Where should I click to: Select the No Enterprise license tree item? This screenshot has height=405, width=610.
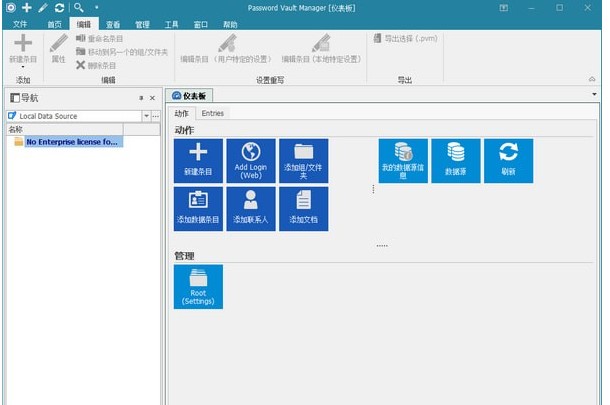[71, 142]
